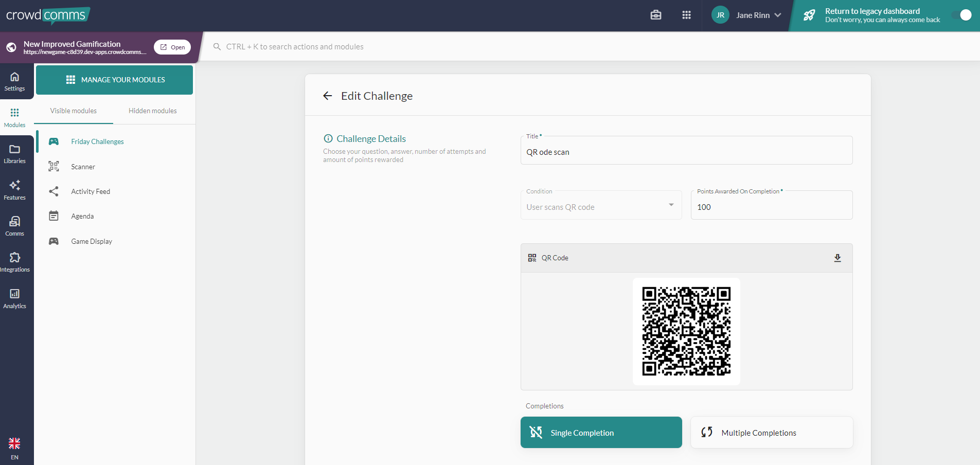Click the crowdcomms logo
This screenshot has width=980, height=465.
48,15
